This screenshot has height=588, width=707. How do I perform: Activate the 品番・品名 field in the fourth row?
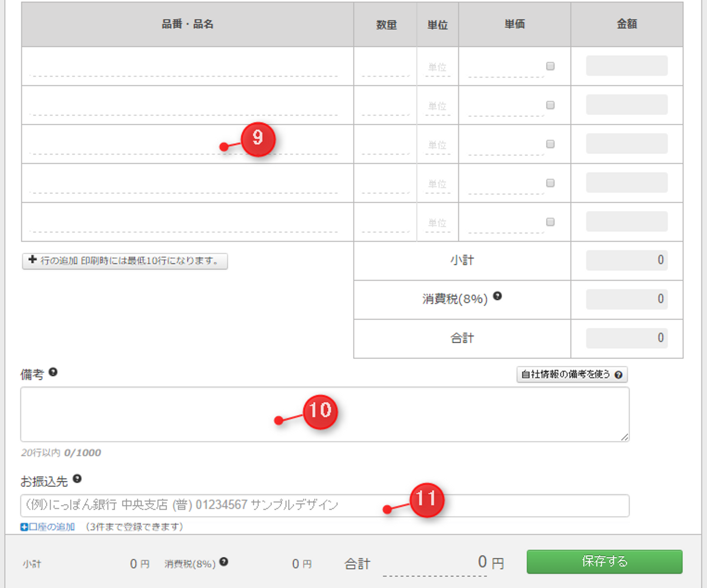184,184
